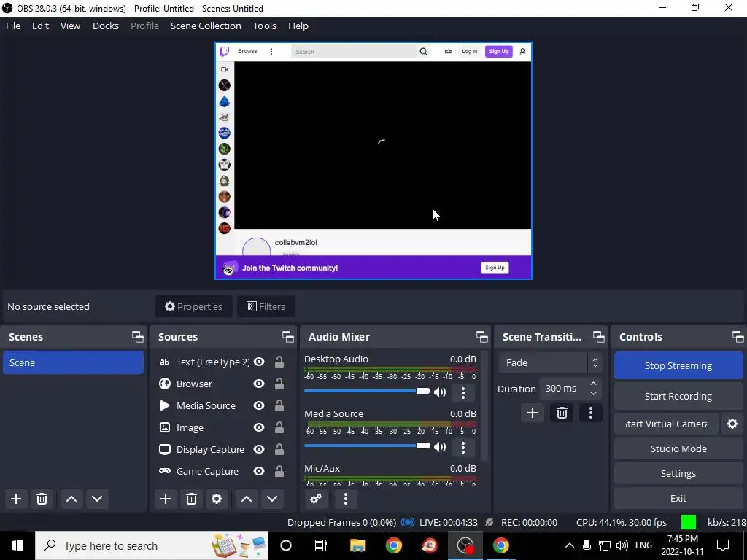The height and width of the screenshot is (560, 747).
Task: Add a new scene with the plus icon
Action: pyautogui.click(x=16, y=499)
